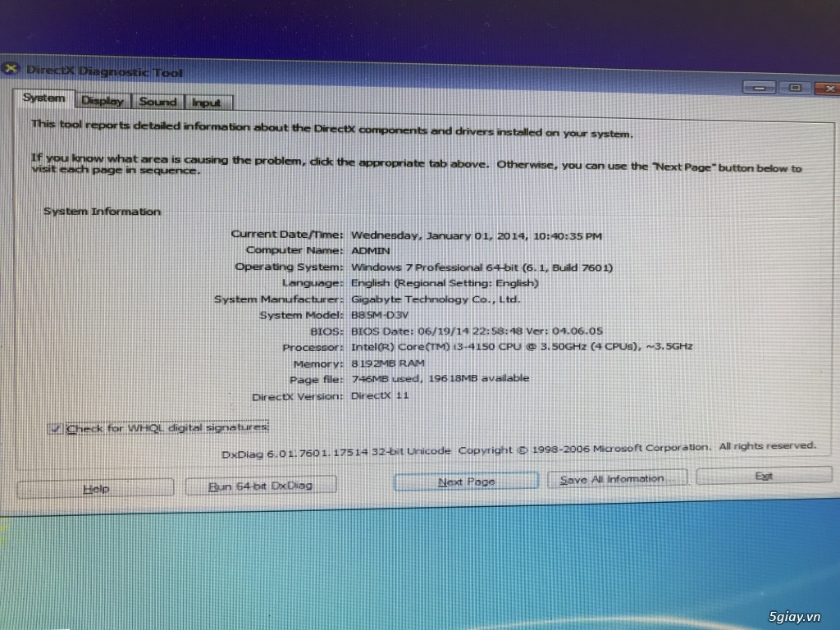The height and width of the screenshot is (630, 840).
Task: Click the Help button
Action: tap(95, 489)
